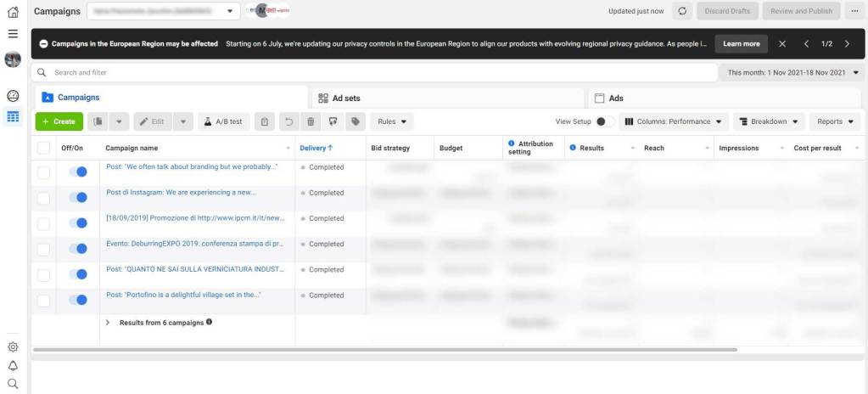Toggle the View Setup switch
Viewport: 868px width, 394px height.
(604, 121)
